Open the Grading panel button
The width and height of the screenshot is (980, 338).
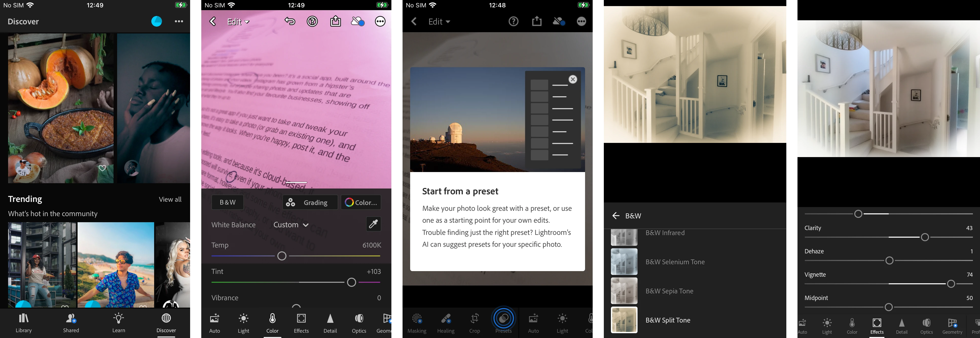(310, 202)
